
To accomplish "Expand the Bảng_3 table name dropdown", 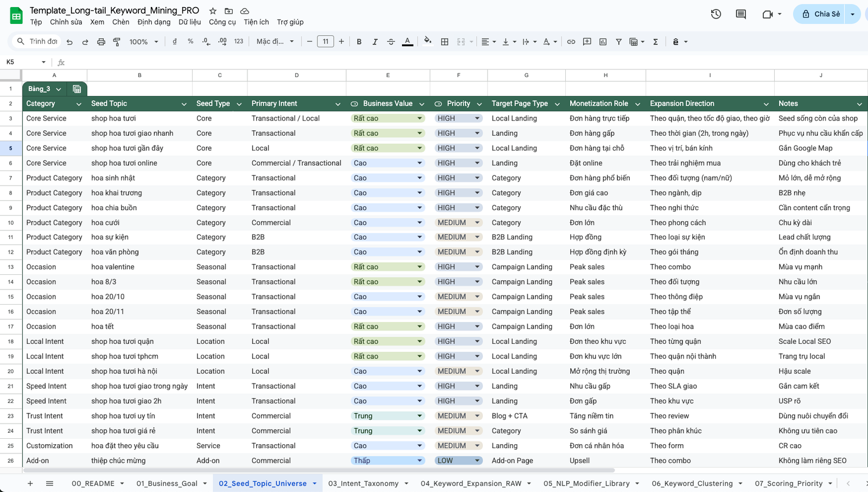I will tap(59, 89).
